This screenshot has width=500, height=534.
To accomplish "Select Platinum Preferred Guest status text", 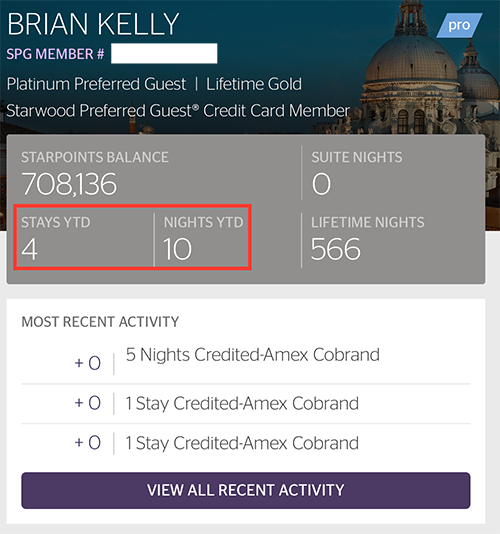I will [x=96, y=84].
